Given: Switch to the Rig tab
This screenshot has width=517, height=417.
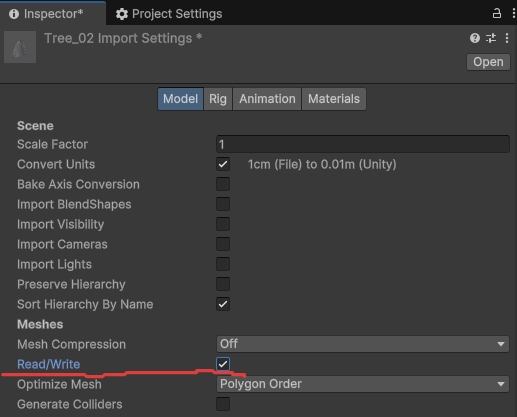Looking at the screenshot, I should click(x=218, y=99).
